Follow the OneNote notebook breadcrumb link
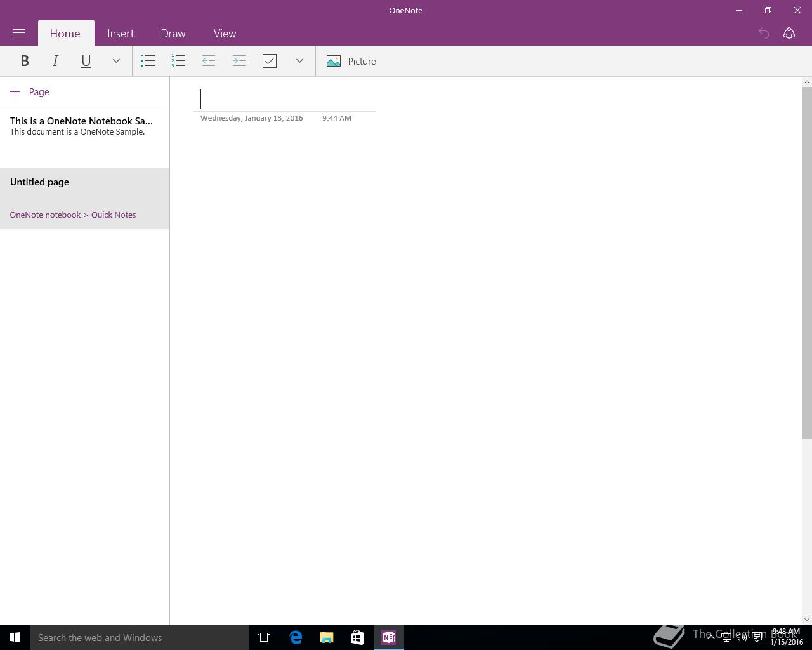 point(45,215)
